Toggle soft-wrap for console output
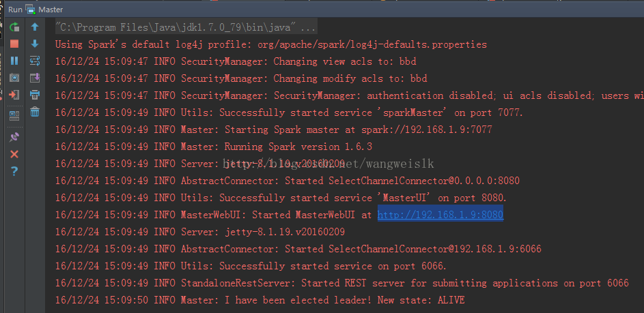 (34, 61)
